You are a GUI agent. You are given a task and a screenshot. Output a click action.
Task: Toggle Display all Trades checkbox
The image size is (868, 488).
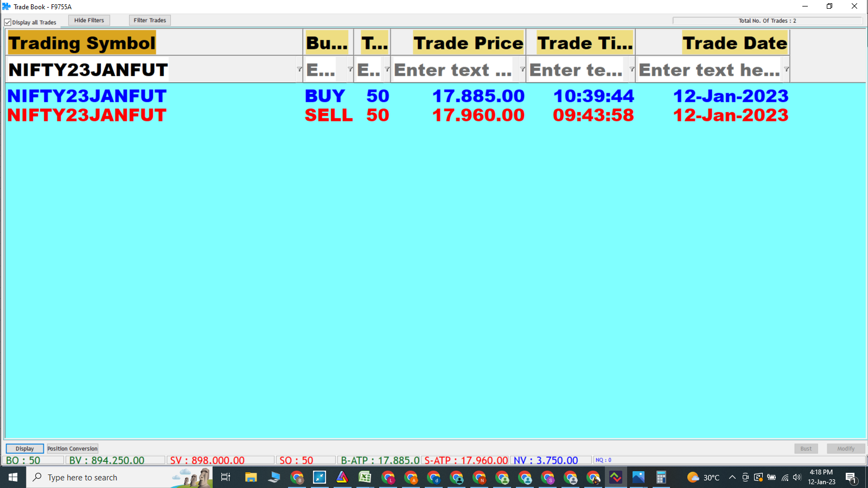[x=8, y=22]
